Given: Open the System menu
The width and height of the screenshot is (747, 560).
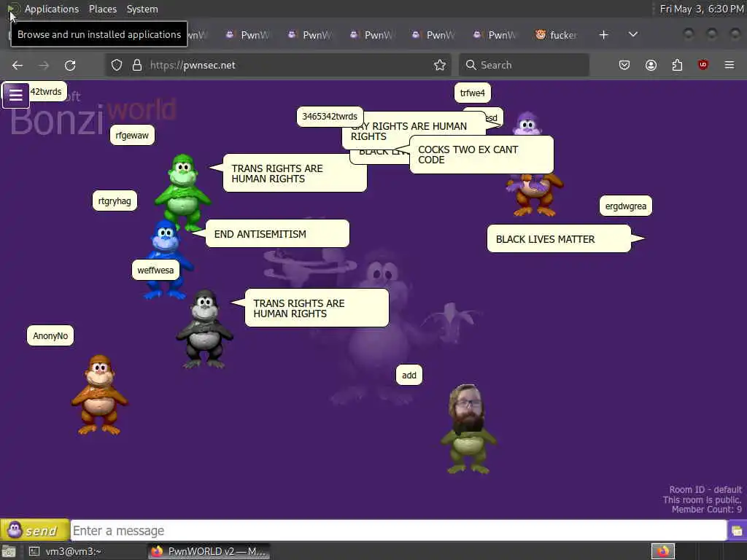Looking at the screenshot, I should (142, 9).
